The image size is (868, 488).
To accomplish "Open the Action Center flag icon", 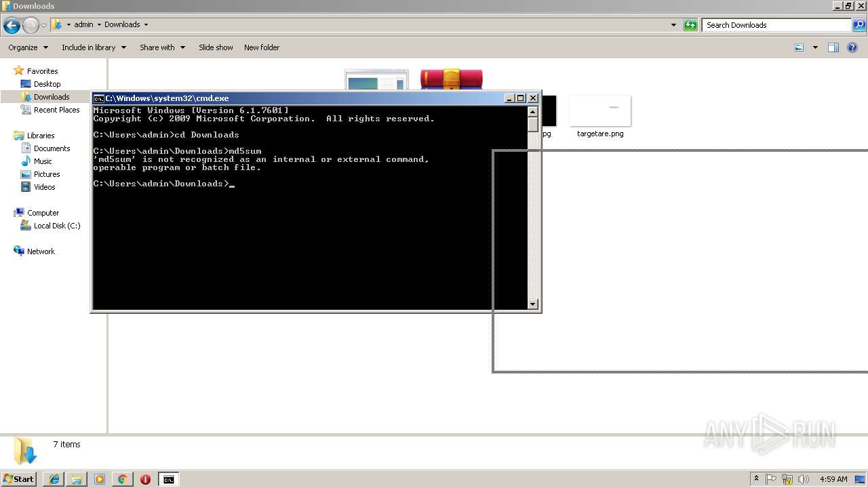I will click(x=771, y=479).
